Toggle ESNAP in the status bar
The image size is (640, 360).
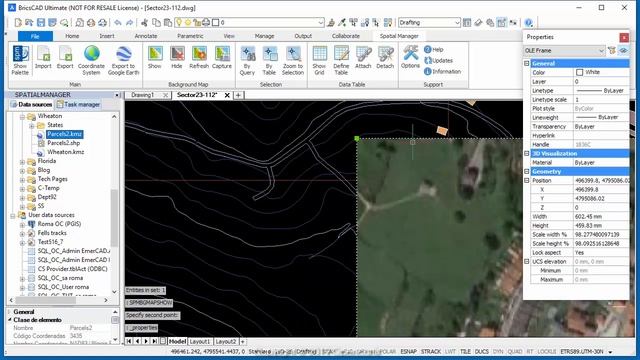[408, 351]
